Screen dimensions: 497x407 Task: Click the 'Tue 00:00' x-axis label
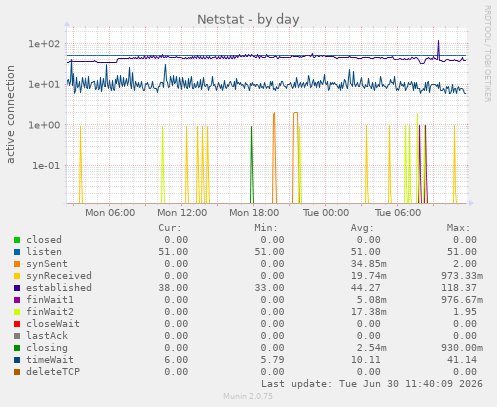[x=326, y=213]
